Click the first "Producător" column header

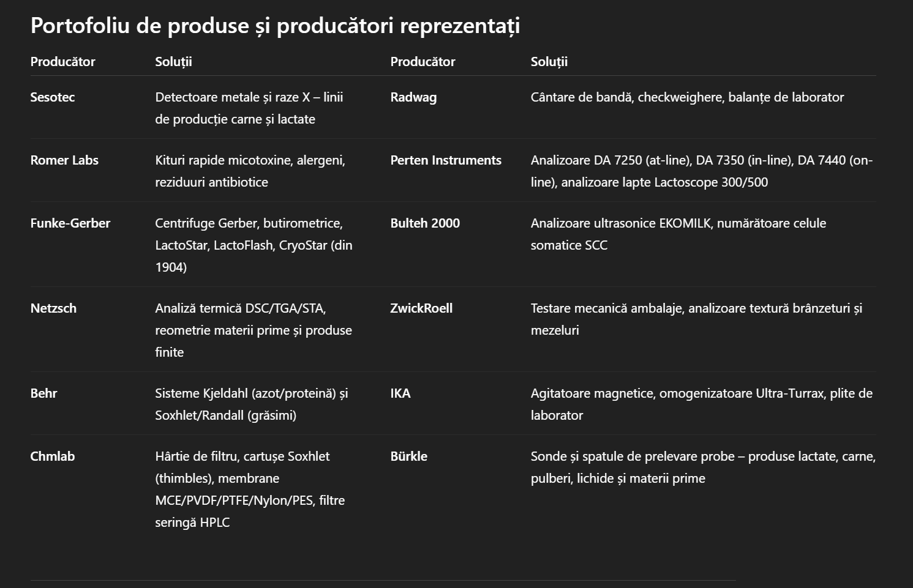click(63, 62)
